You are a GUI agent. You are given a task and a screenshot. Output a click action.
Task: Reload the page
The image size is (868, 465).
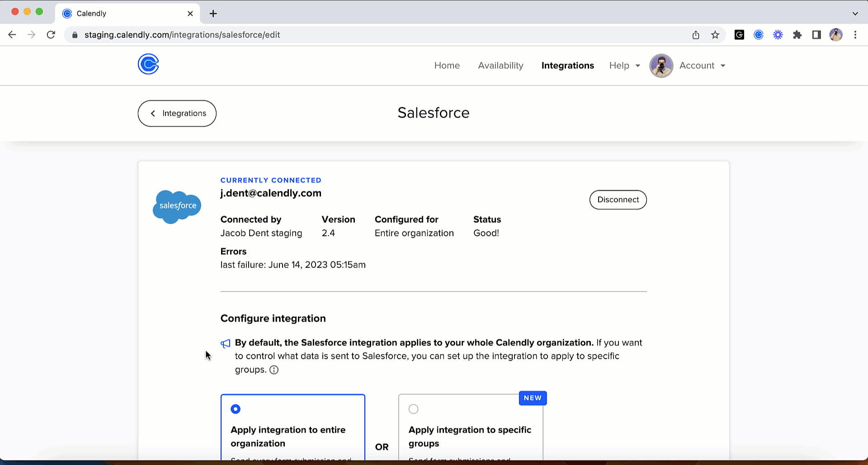(51, 35)
